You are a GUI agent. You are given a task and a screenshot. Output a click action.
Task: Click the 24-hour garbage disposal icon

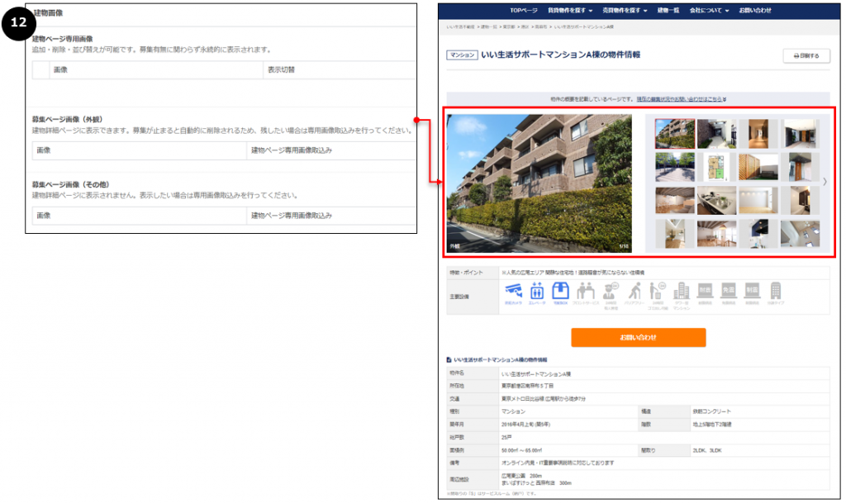point(658,292)
